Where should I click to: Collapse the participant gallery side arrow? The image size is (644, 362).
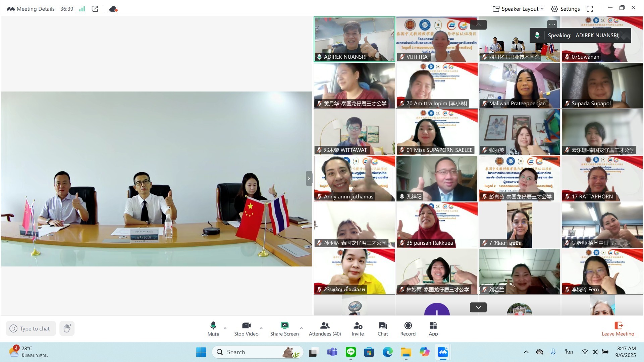[x=309, y=178]
